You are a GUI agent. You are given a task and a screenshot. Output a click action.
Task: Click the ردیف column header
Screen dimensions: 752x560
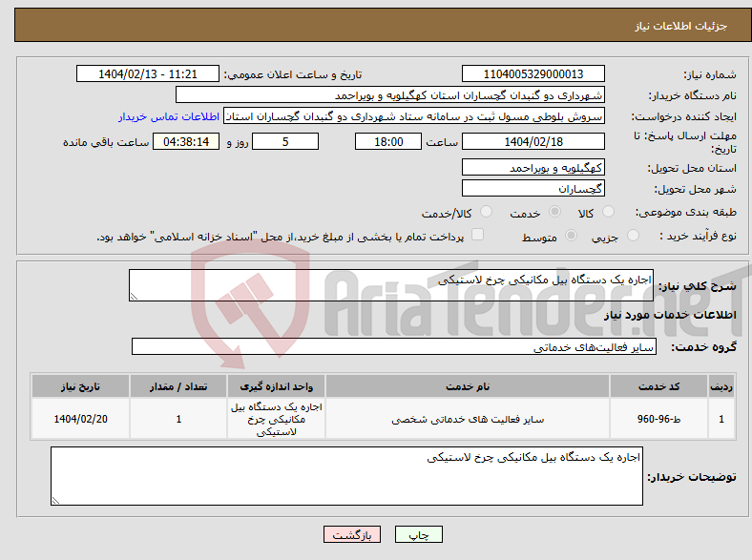721,386
